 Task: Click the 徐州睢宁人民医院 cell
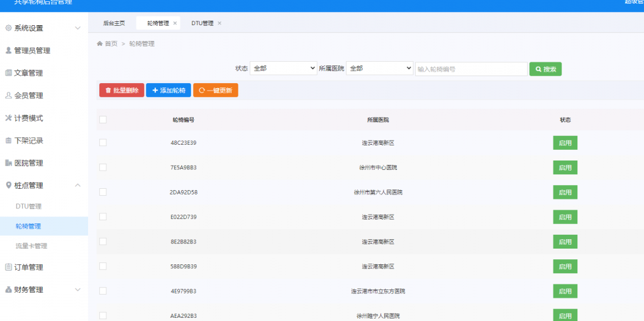click(x=378, y=316)
